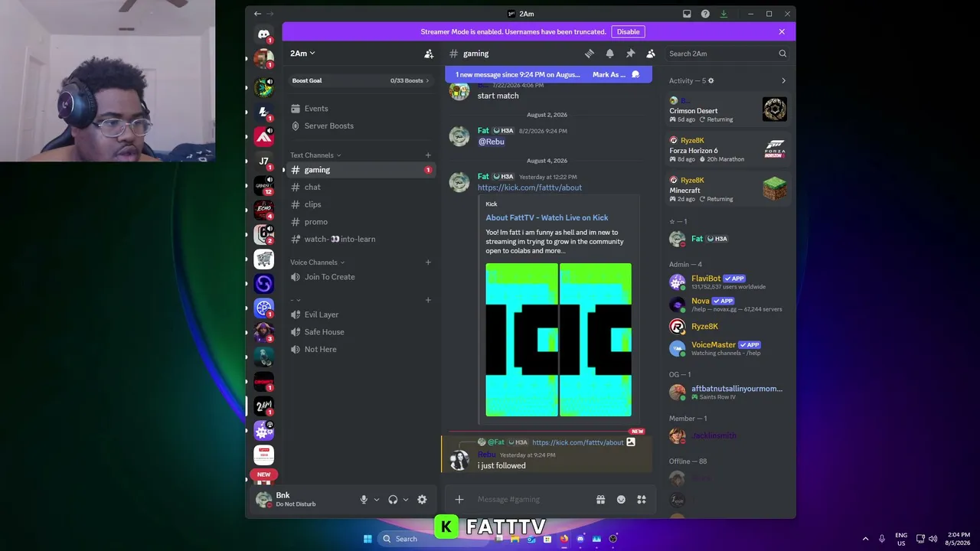Toggle the member list visibility
The width and height of the screenshot is (980, 551).
click(x=651, y=54)
